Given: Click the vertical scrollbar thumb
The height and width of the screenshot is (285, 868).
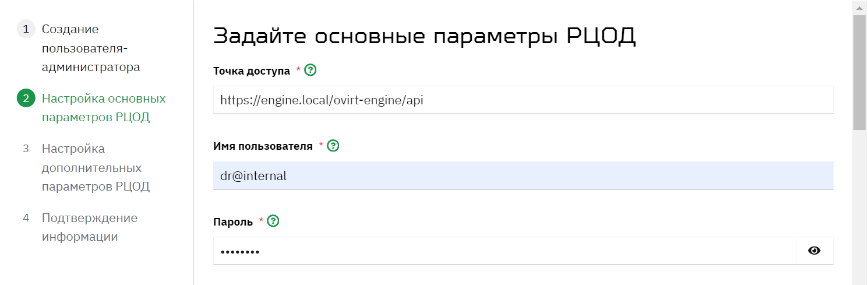Looking at the screenshot, I should [x=860, y=72].
